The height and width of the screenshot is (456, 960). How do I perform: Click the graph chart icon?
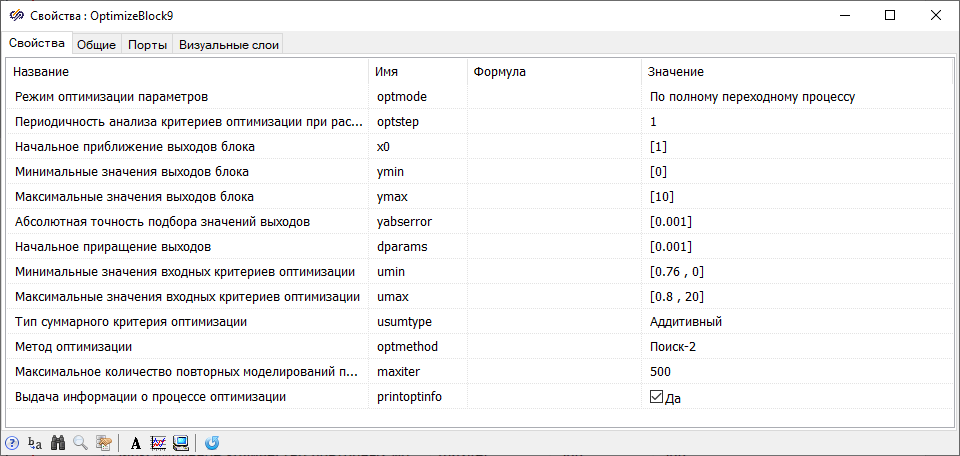[x=158, y=443]
